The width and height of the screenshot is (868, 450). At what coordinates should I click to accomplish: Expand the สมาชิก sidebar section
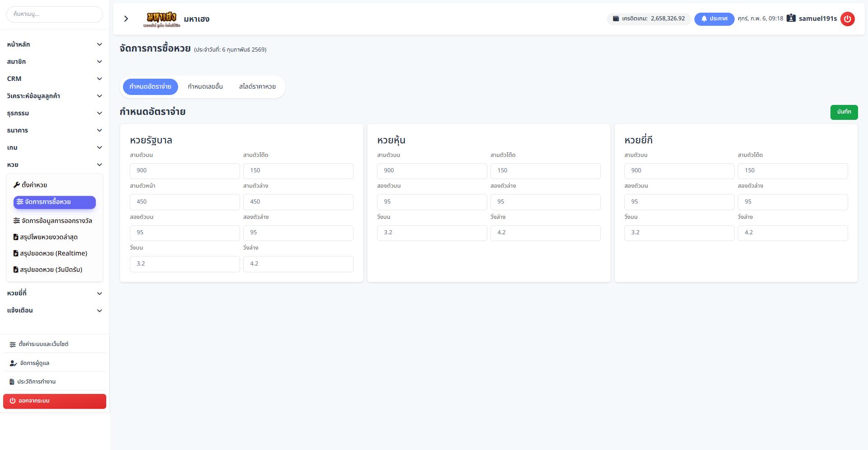pos(99,62)
